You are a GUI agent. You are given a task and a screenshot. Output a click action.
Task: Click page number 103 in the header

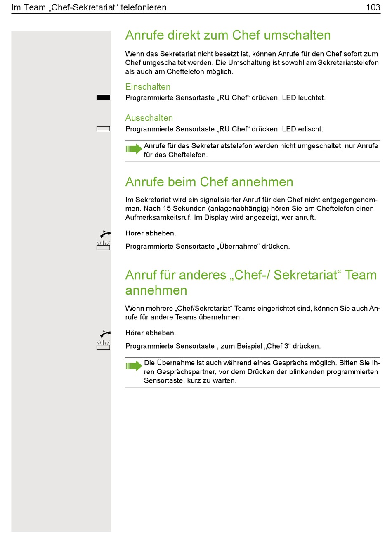[x=373, y=7]
